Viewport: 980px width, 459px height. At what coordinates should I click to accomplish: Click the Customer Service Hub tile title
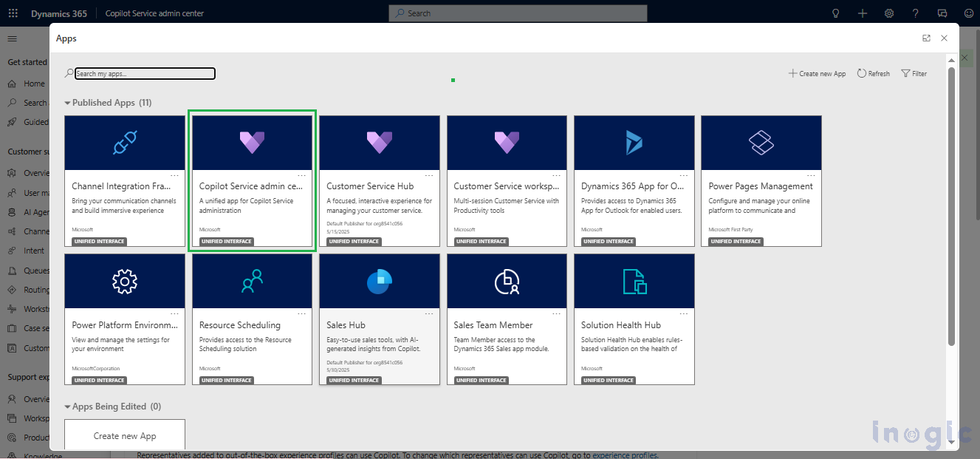tap(370, 186)
